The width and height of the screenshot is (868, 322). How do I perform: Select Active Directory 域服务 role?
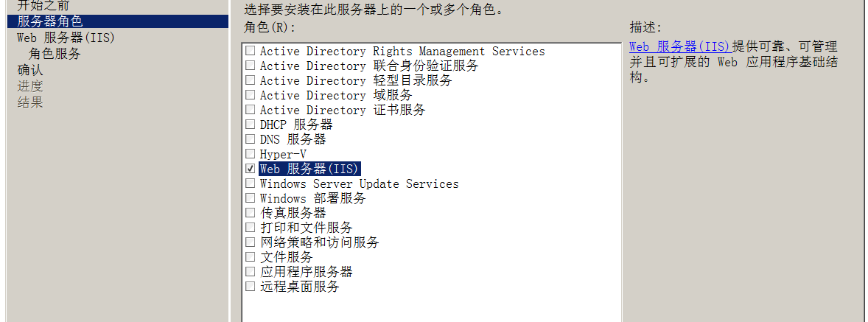click(251, 95)
